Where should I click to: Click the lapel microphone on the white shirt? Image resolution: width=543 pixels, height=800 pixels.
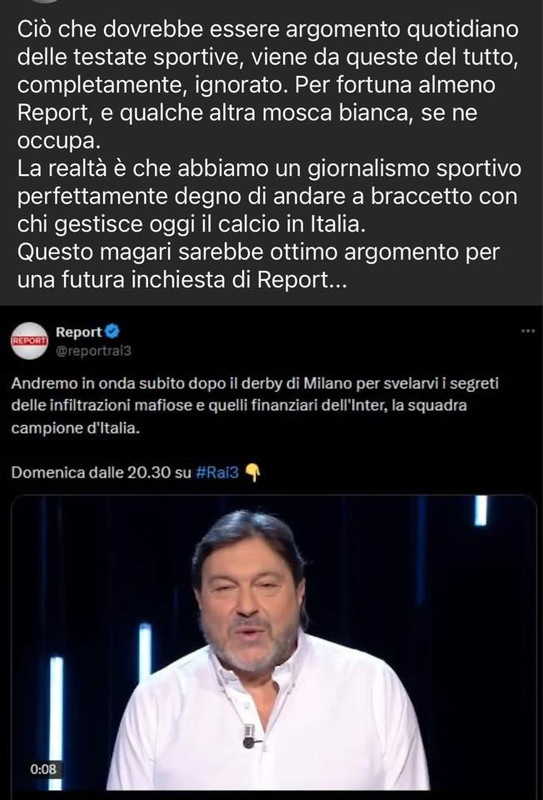(250, 735)
